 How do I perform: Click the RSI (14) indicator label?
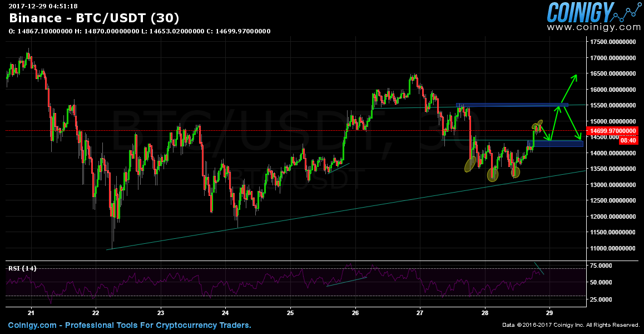pos(22,269)
